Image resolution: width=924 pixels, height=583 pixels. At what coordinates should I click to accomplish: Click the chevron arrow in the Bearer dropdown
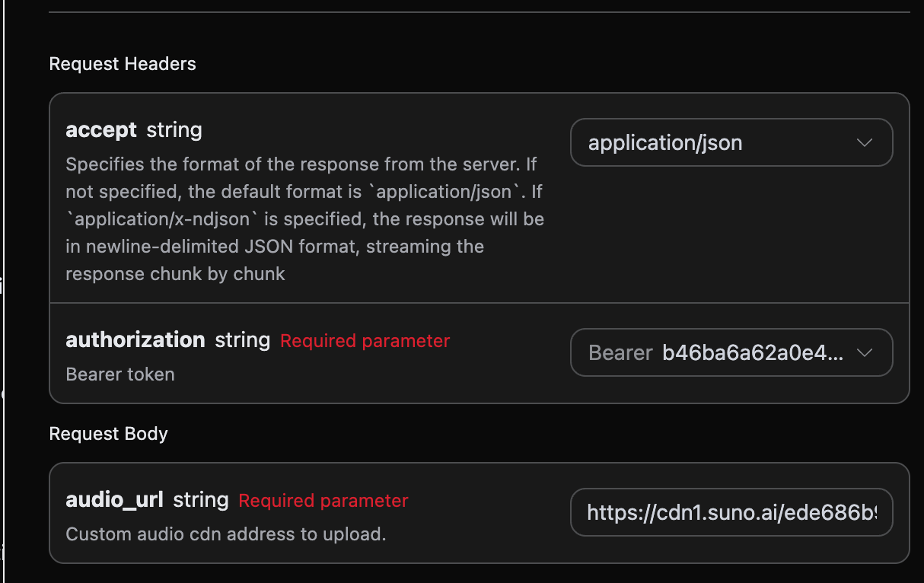[x=864, y=352]
